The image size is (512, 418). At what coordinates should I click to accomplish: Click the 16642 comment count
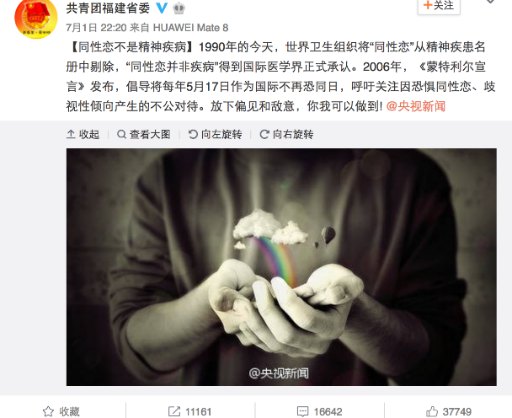[x=328, y=412]
